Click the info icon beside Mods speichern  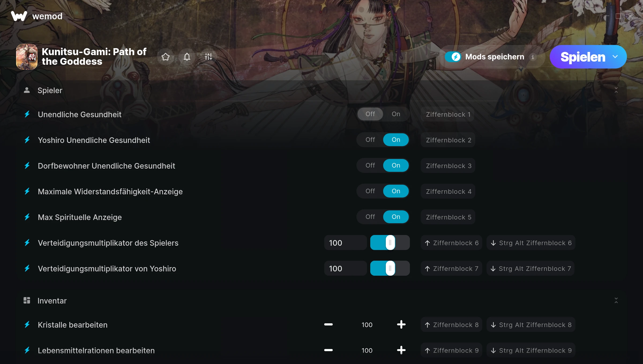click(533, 57)
